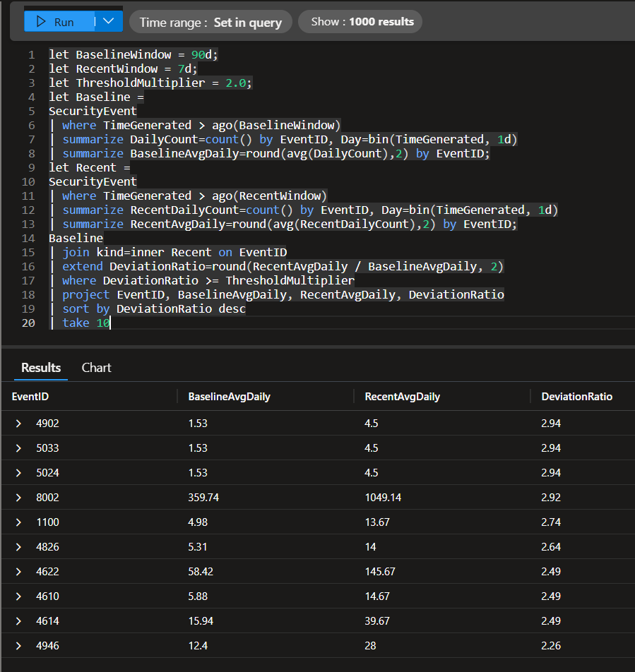Change the Show 1000 results limit
The image size is (635, 672).
pyautogui.click(x=362, y=22)
